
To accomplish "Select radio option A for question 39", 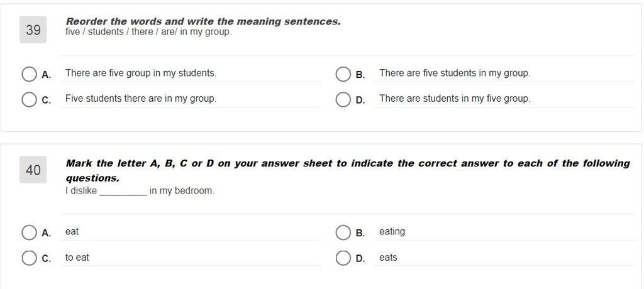I will coord(29,74).
